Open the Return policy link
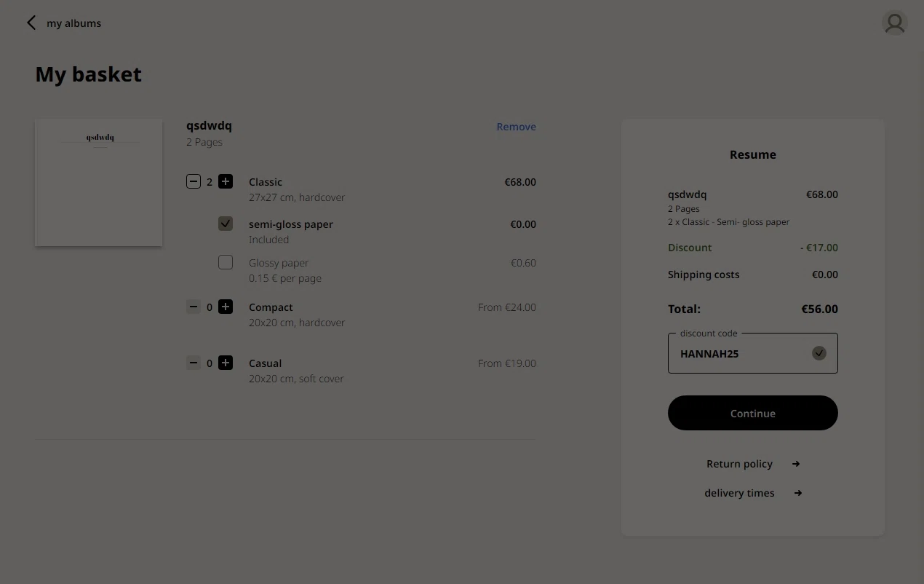This screenshot has height=584, width=924. [739, 464]
